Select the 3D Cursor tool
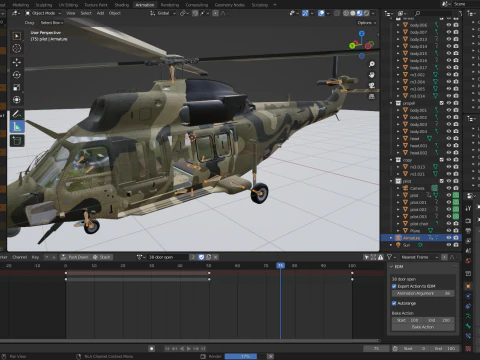480x360 pixels. pos(17,48)
